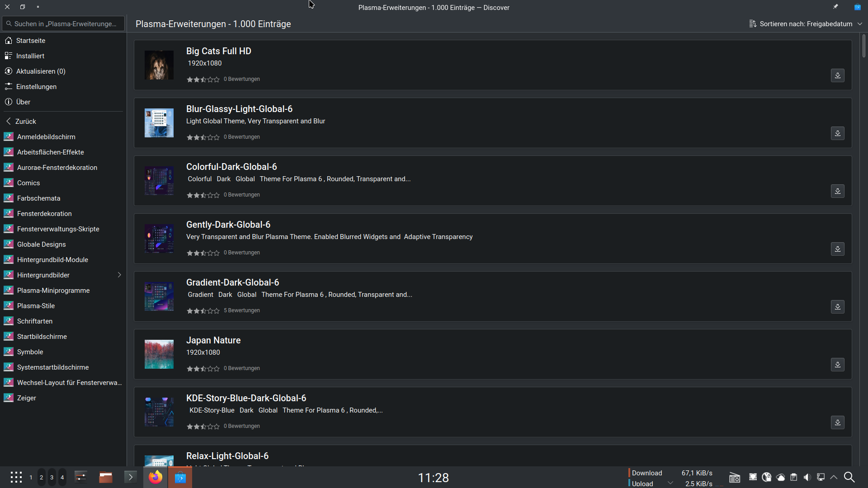Select Zeiger category

coord(63,398)
